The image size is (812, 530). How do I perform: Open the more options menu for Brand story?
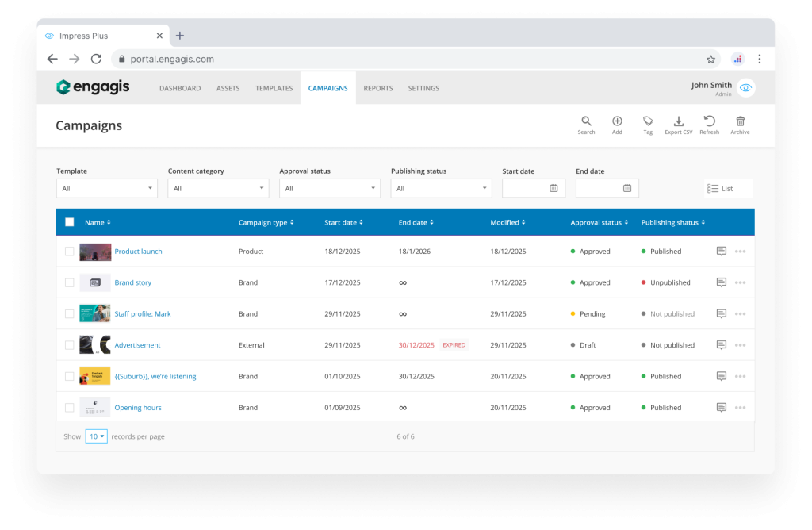(740, 282)
